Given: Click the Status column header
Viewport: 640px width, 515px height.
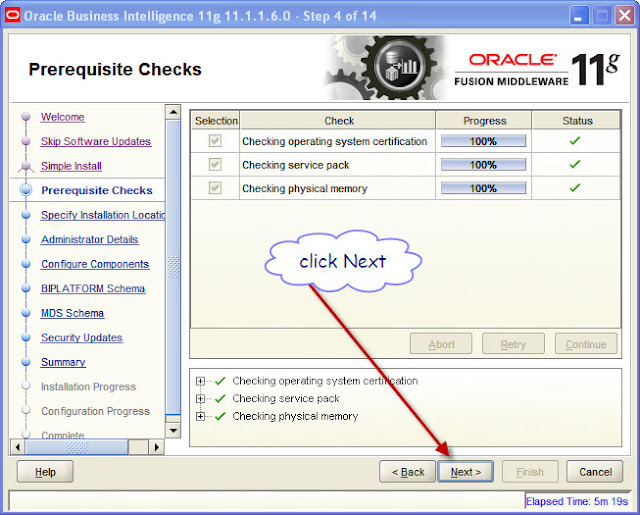Looking at the screenshot, I should (577, 121).
